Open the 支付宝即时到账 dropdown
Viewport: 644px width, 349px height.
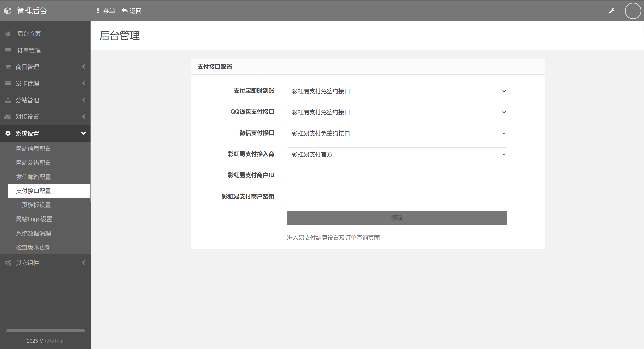tap(397, 91)
